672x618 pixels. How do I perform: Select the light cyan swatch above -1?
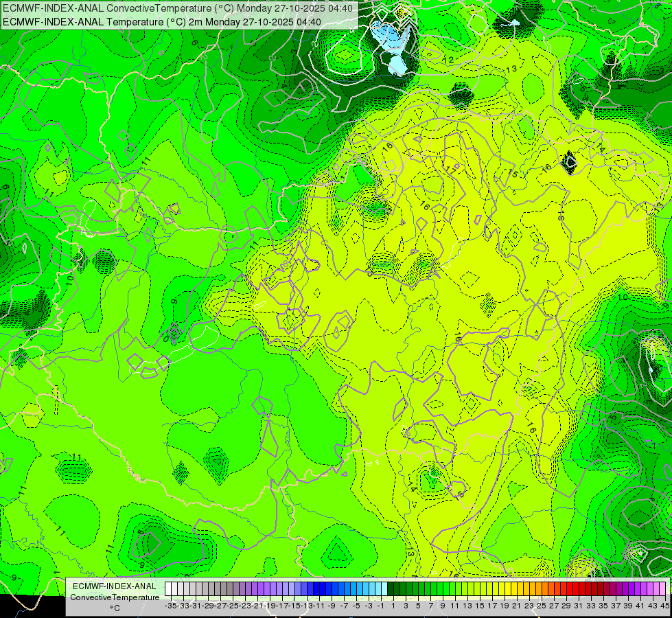pos(378,589)
